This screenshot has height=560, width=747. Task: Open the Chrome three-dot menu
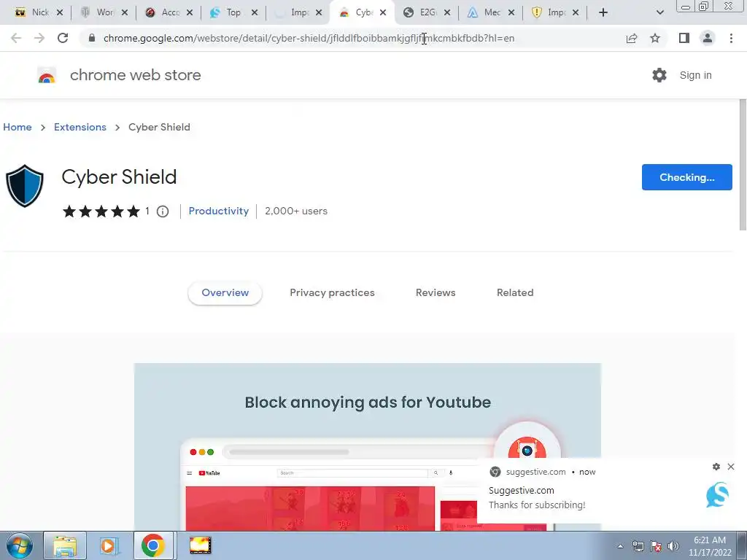(x=731, y=38)
